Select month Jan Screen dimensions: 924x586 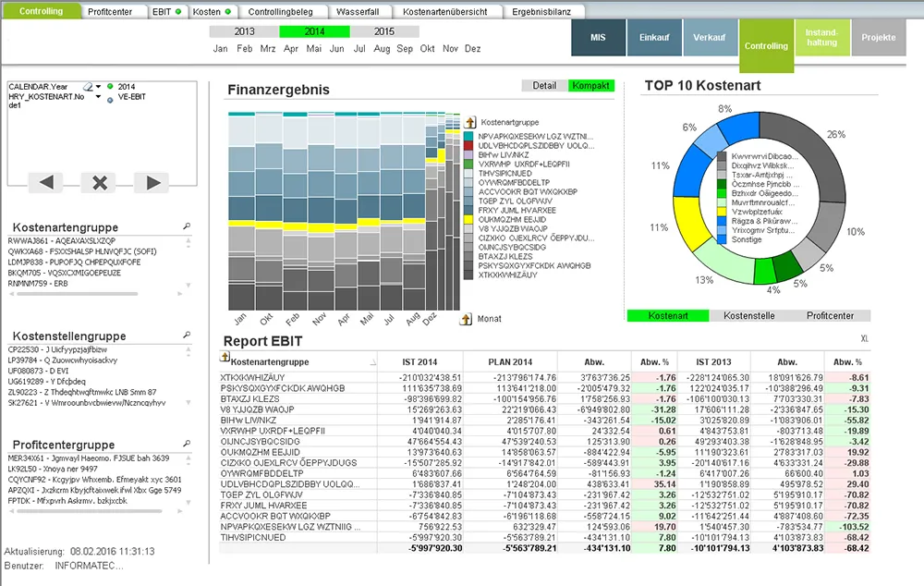coord(221,49)
